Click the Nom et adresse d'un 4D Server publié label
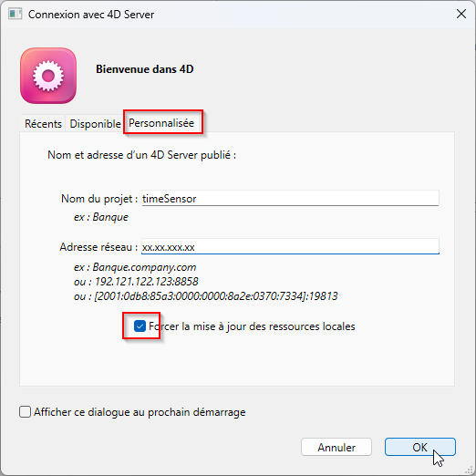 (142, 155)
